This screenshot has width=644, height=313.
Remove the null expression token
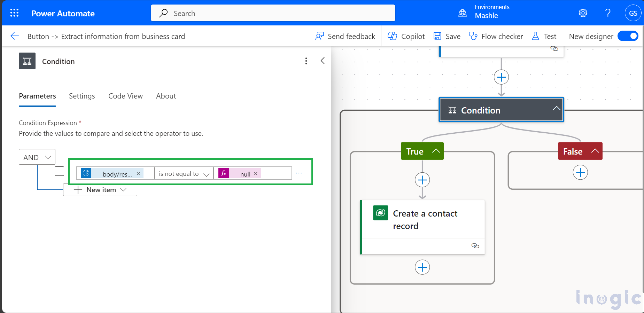(x=256, y=173)
